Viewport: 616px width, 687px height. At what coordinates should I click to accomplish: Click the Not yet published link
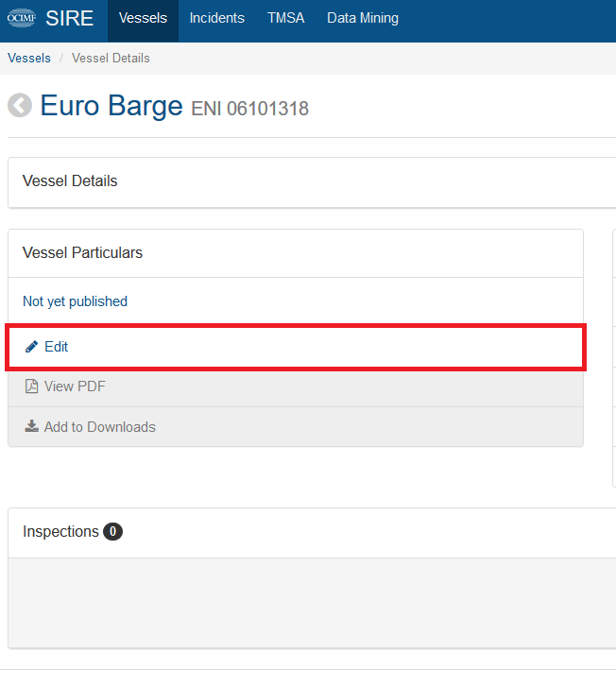(x=75, y=301)
